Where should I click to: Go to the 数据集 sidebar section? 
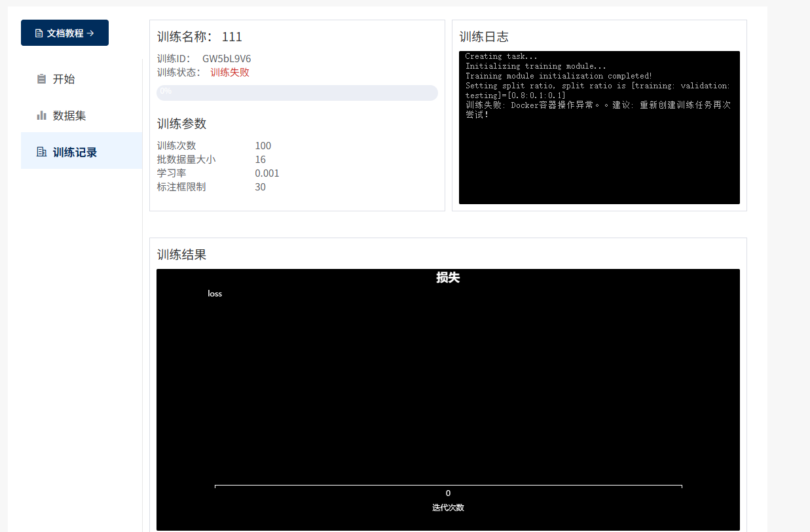tap(69, 116)
